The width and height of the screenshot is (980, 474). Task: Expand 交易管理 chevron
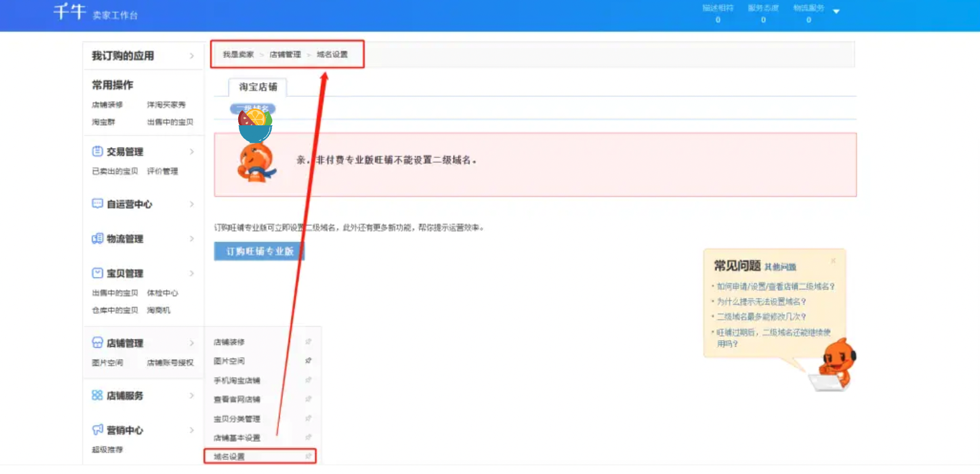click(192, 152)
